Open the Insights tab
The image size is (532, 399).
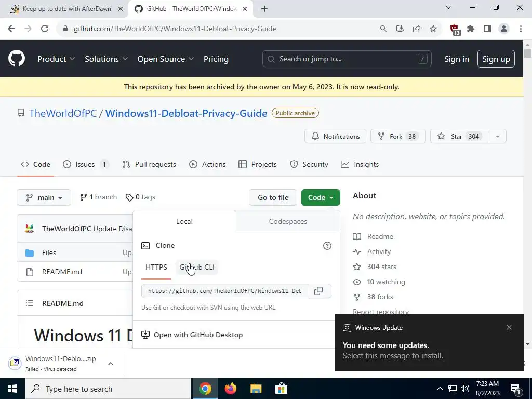coord(360,164)
